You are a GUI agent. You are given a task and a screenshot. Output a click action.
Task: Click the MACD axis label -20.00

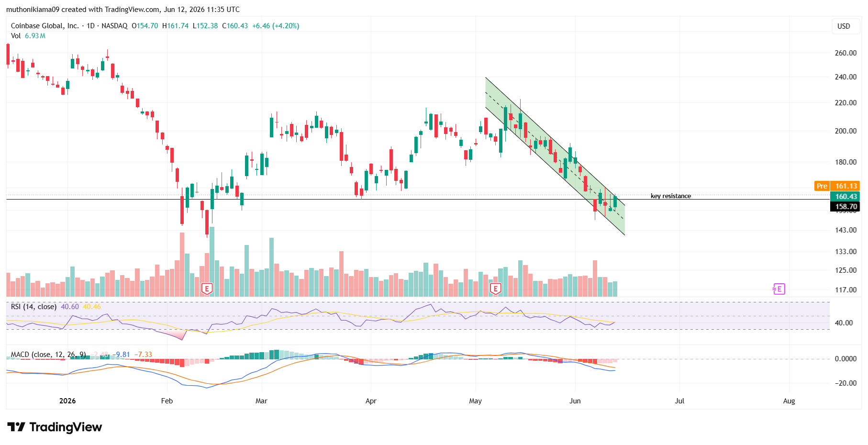click(x=846, y=383)
